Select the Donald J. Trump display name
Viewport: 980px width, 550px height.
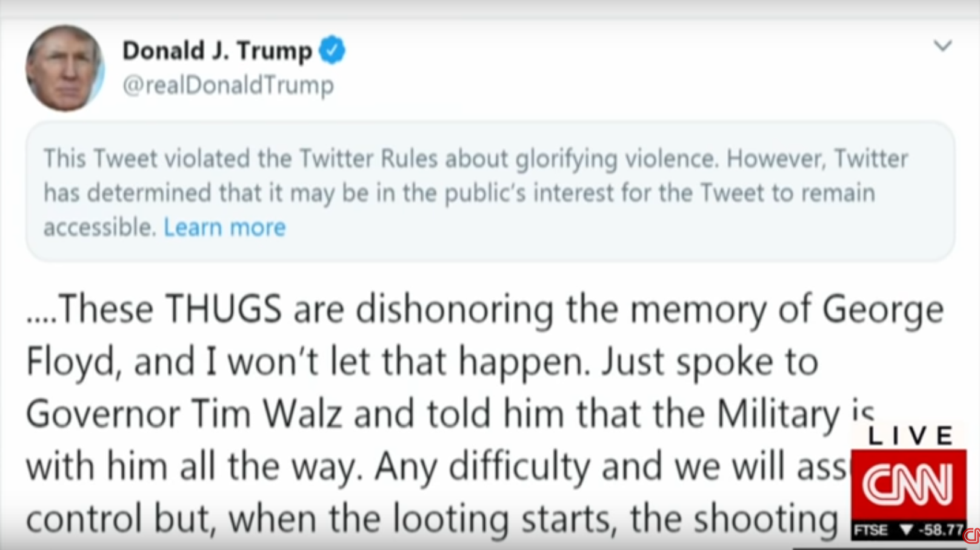[217, 50]
